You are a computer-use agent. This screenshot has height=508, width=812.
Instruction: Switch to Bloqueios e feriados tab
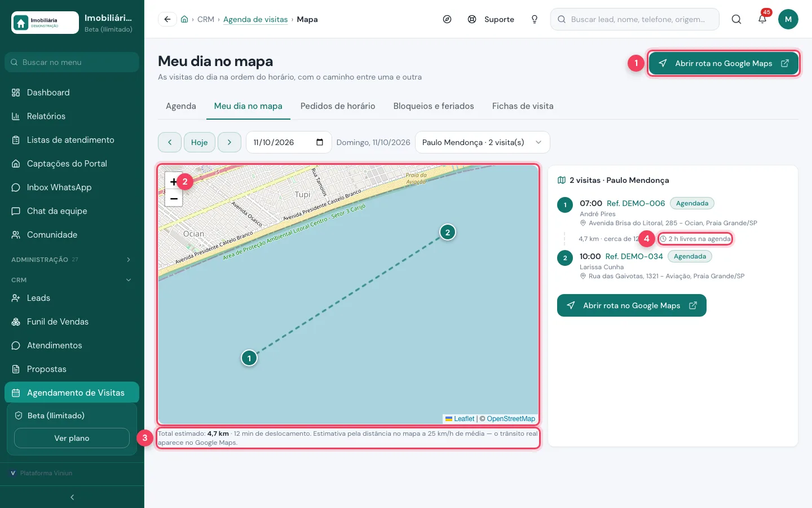434,106
